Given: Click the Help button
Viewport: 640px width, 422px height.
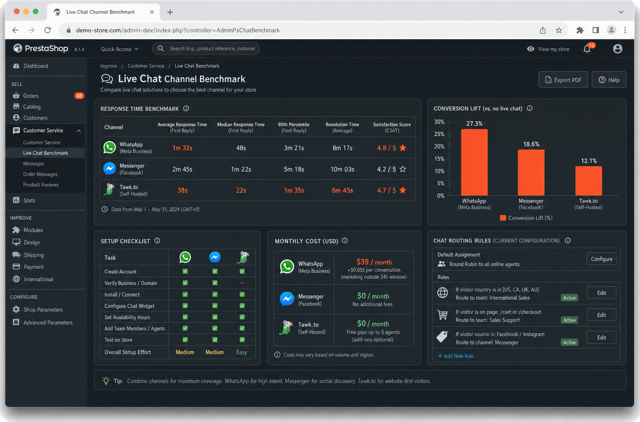Looking at the screenshot, I should 609,80.
